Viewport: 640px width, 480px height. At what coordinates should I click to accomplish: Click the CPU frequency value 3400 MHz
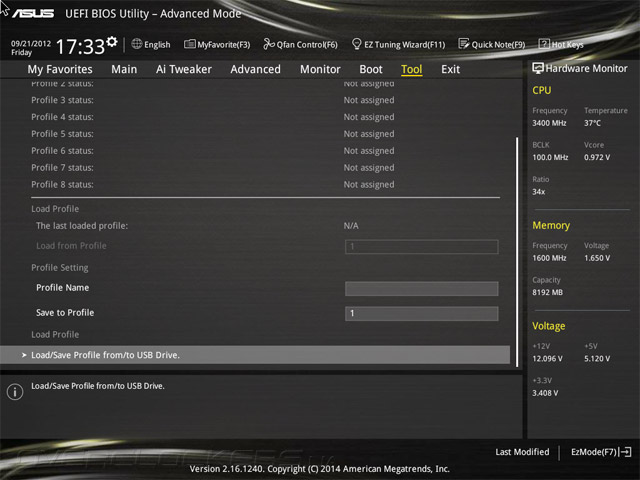pyautogui.click(x=549, y=123)
